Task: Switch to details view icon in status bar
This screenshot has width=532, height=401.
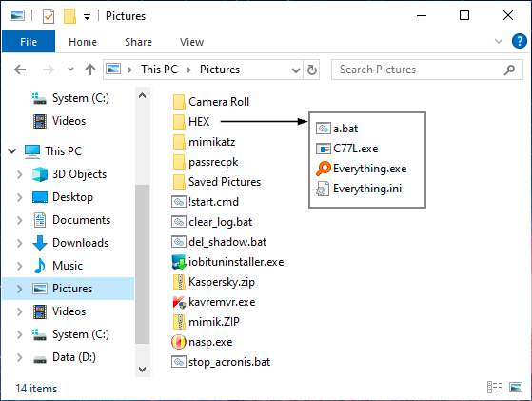Action: click(x=495, y=387)
